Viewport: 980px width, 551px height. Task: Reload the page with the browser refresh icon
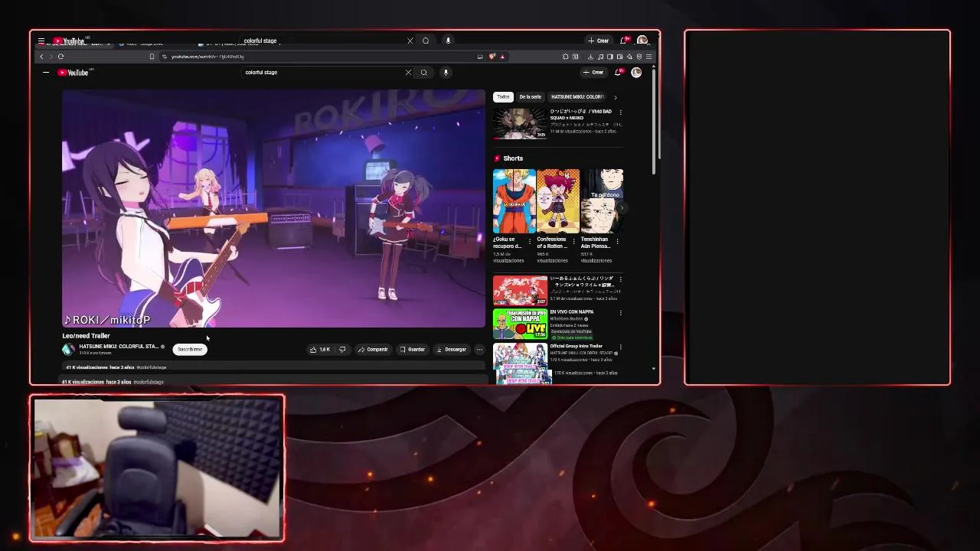[60, 57]
